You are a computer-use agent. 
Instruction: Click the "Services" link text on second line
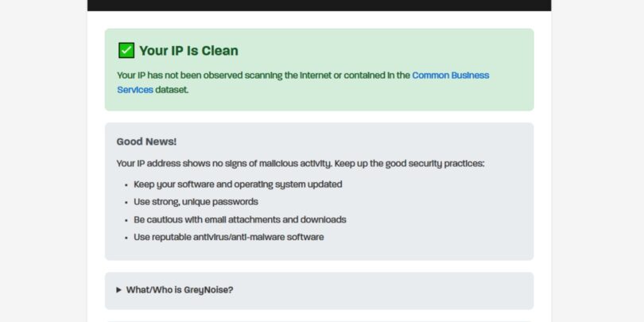pos(134,90)
